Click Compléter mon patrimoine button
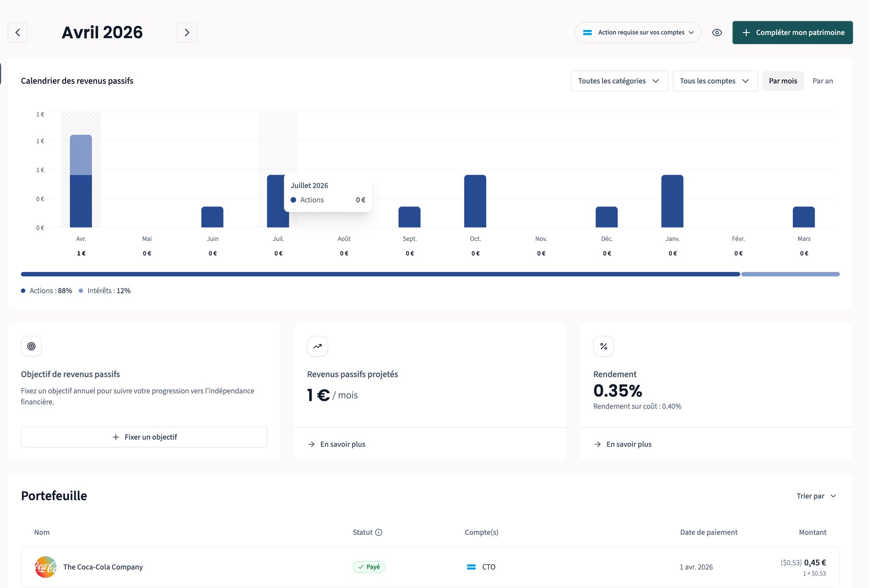The width and height of the screenshot is (869, 588). coord(793,33)
